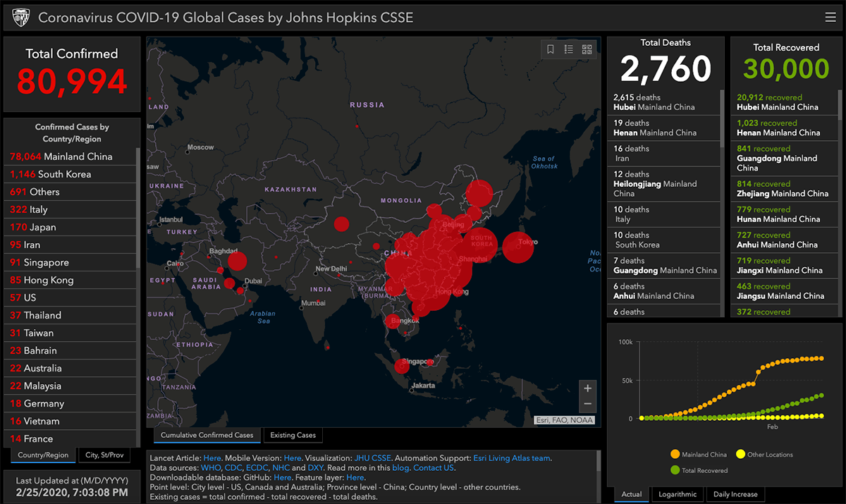Visit the DXY data source link
846x504 pixels.
click(x=315, y=468)
